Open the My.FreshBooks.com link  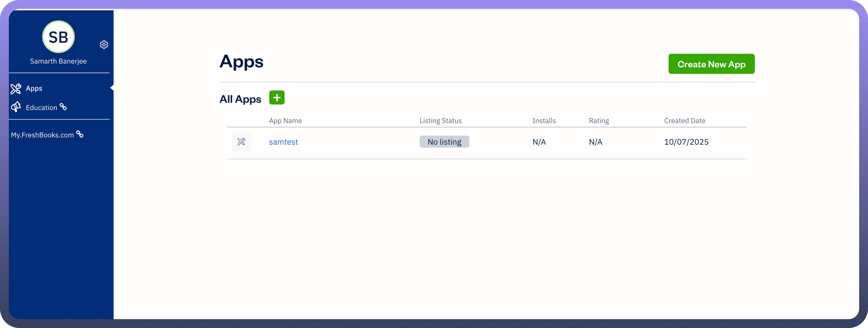point(42,135)
